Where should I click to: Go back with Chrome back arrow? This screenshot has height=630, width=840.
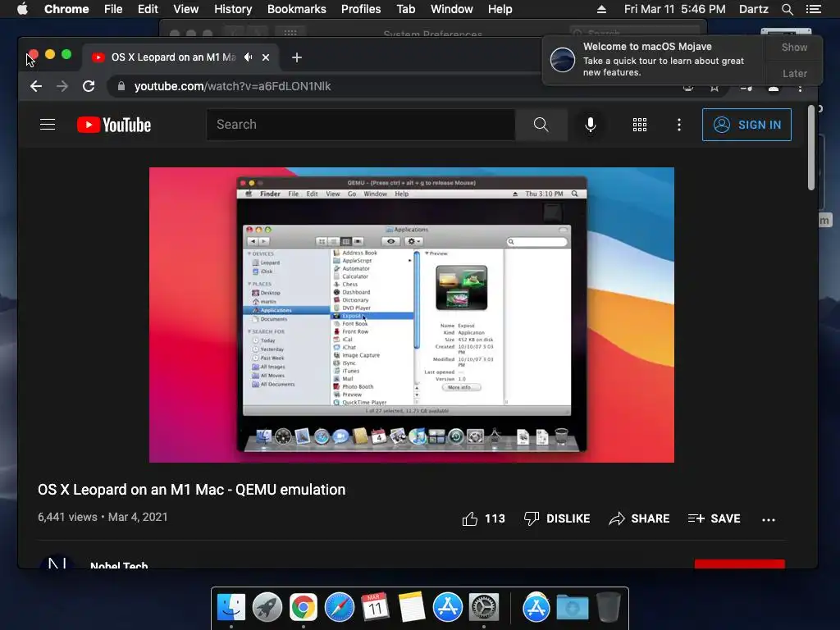36,86
